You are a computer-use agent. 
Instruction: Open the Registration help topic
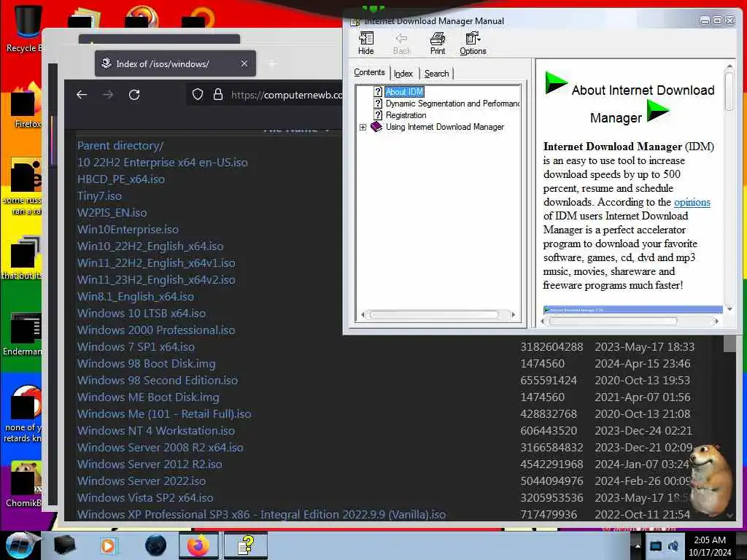[x=406, y=115]
